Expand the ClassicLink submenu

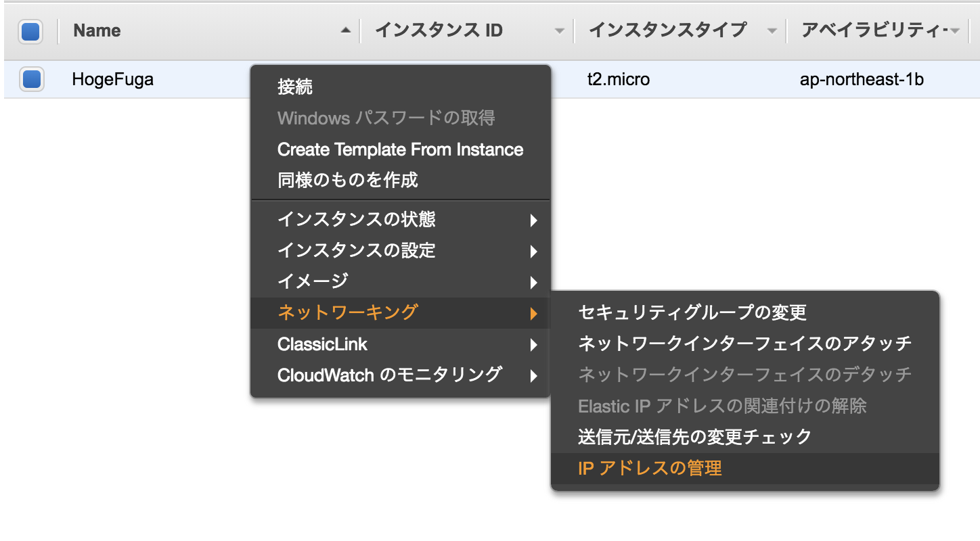click(322, 344)
